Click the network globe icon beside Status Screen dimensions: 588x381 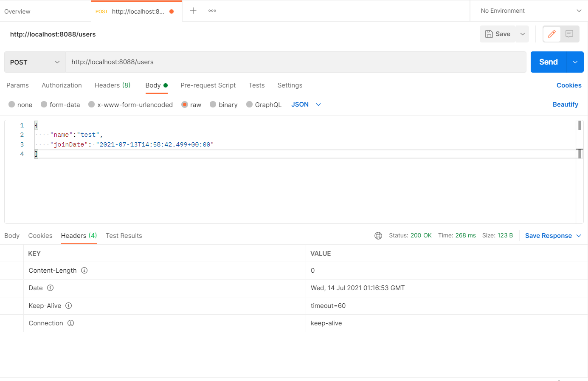(x=378, y=236)
